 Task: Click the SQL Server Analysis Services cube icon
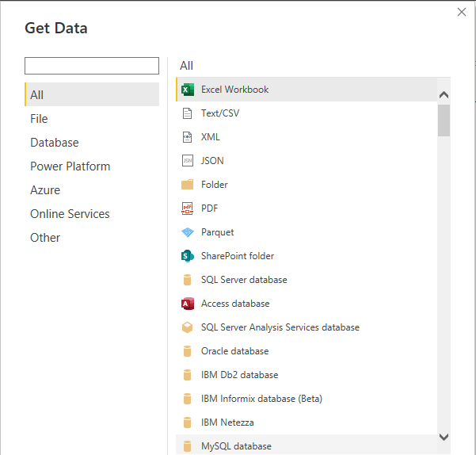coord(187,327)
